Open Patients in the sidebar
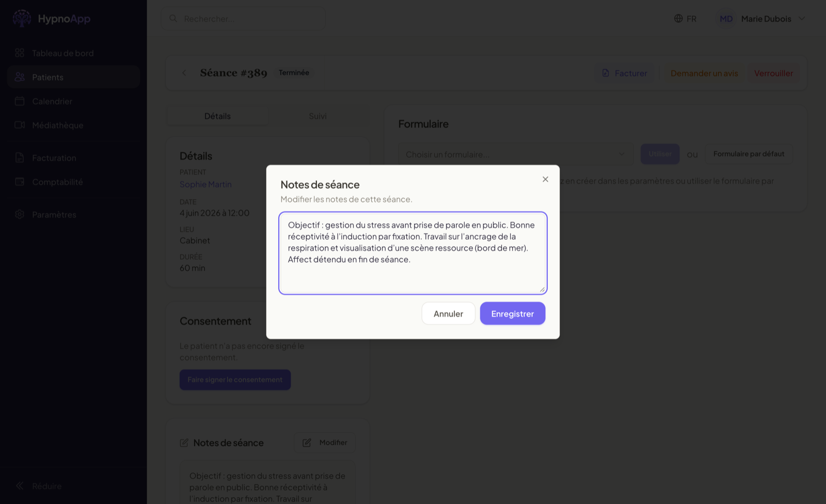The height and width of the screenshot is (504, 826). tap(73, 77)
